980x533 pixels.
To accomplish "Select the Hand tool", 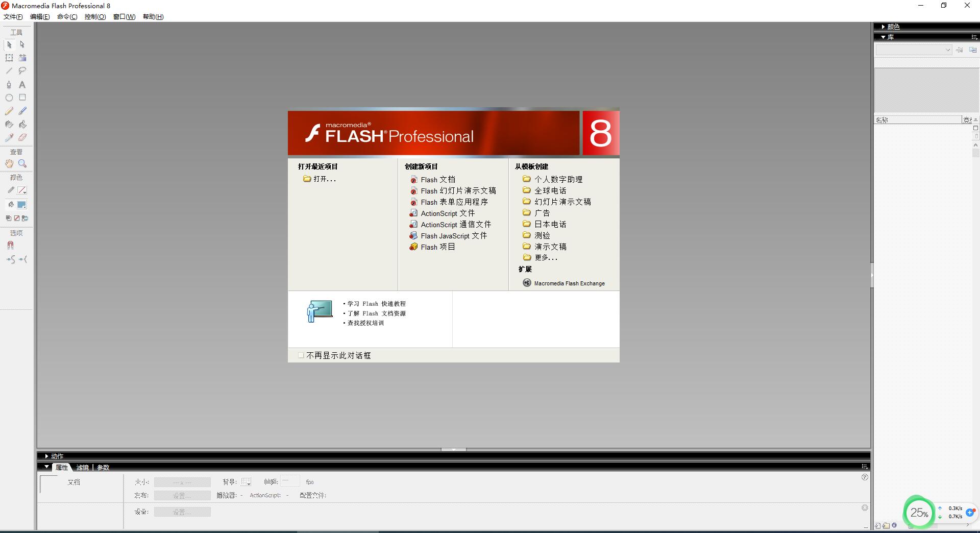I will point(9,163).
